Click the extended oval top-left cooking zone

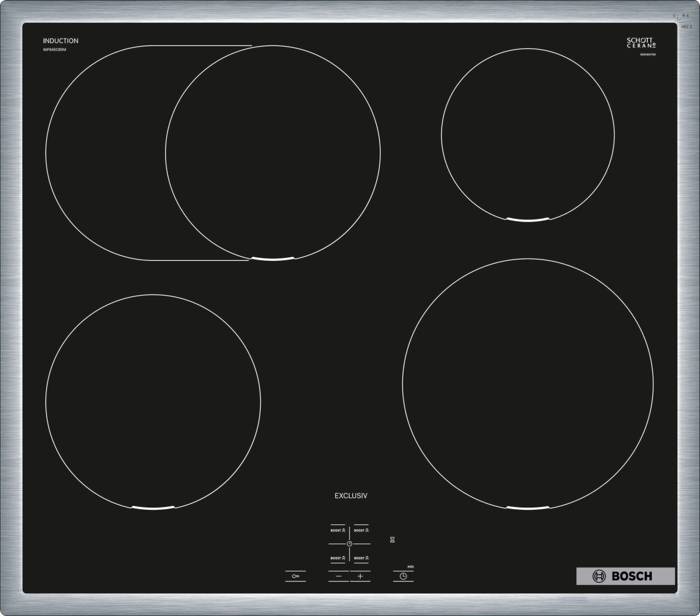(x=213, y=152)
